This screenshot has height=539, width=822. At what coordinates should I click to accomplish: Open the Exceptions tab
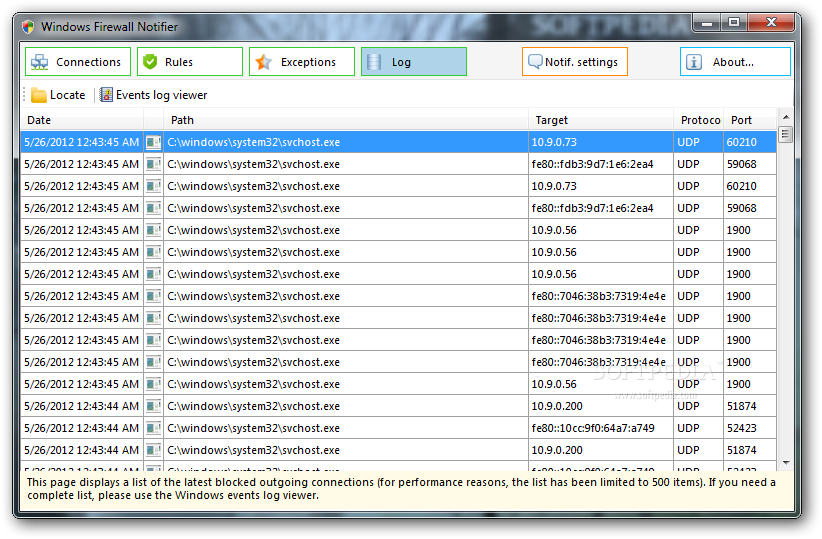(x=302, y=62)
